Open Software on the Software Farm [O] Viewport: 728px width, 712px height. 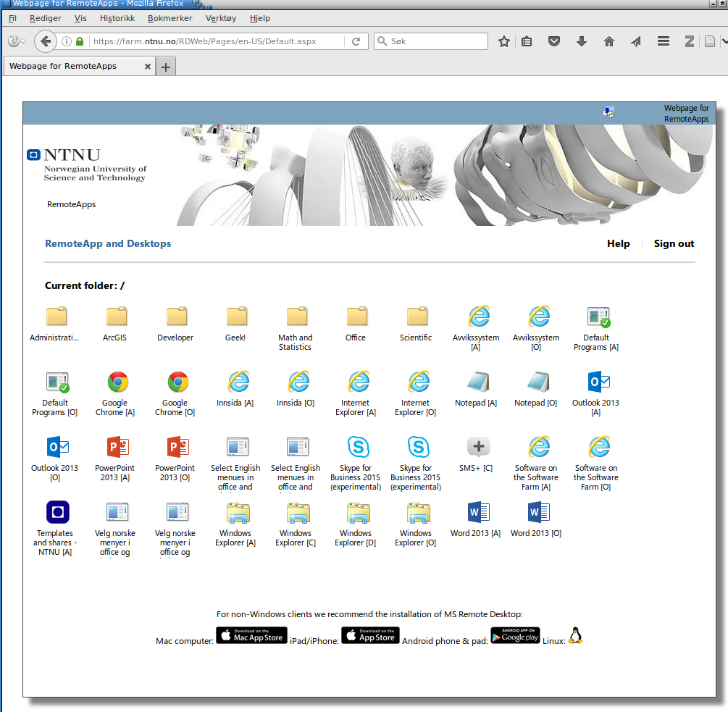click(x=599, y=447)
